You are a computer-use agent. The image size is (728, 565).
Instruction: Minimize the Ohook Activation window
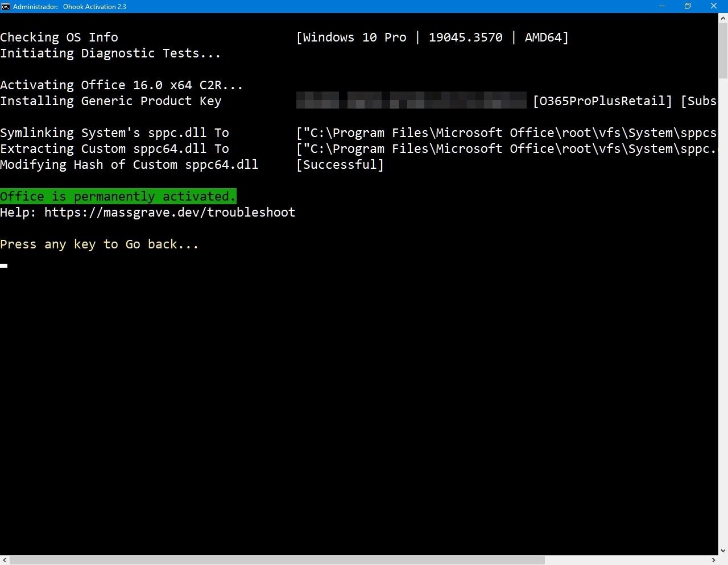pos(661,6)
